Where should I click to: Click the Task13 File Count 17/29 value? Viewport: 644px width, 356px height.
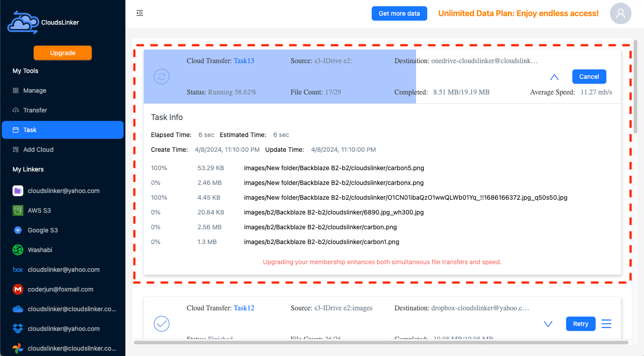point(333,92)
